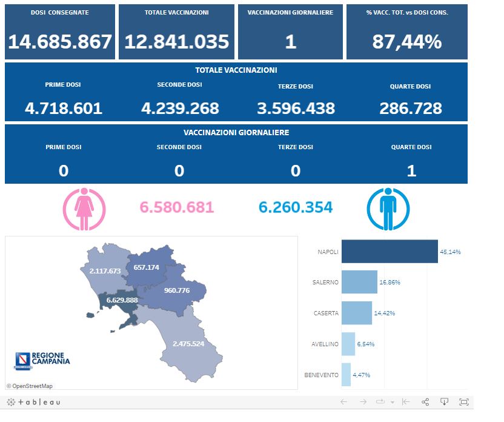Click the download icon in toolbar
Screen dimensions: 504x422
[x=444, y=402]
